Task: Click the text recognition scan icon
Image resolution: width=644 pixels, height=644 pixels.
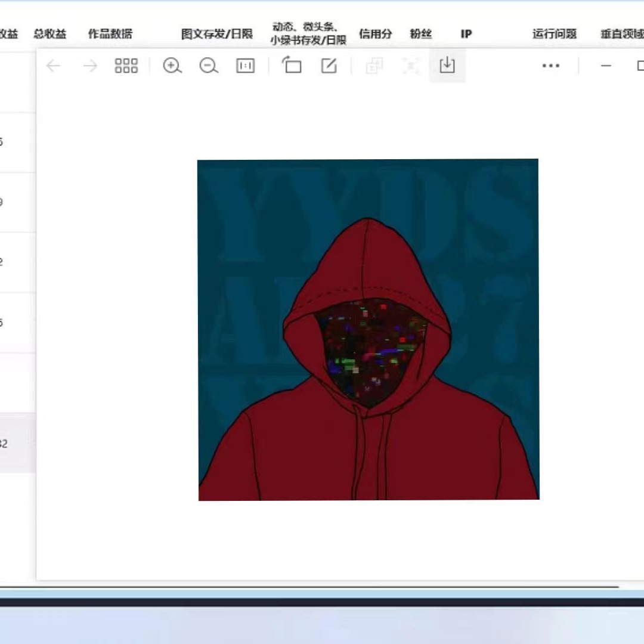Action: [411, 66]
